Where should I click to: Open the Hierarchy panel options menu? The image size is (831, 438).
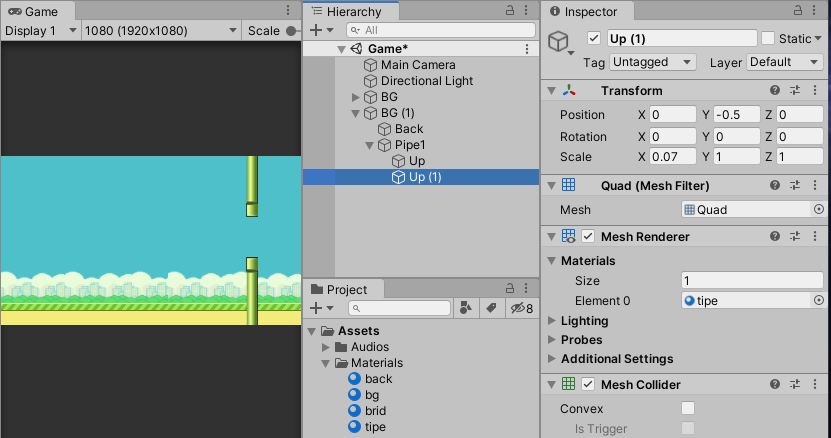pos(526,10)
